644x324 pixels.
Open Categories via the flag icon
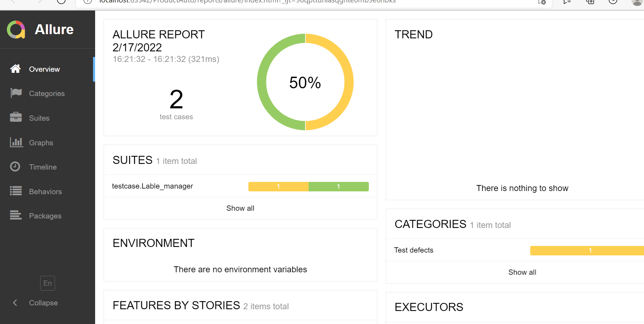point(16,93)
